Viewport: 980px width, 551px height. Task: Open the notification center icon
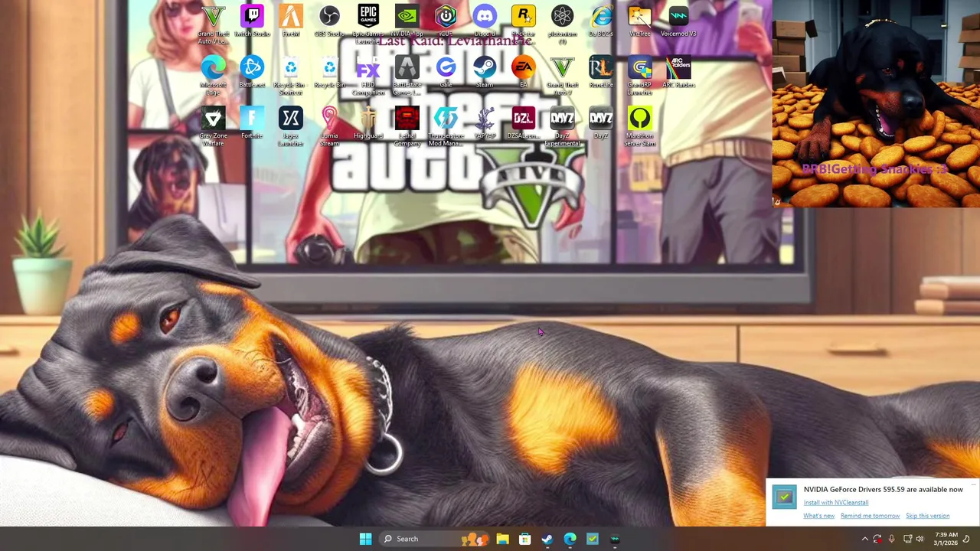click(967, 539)
